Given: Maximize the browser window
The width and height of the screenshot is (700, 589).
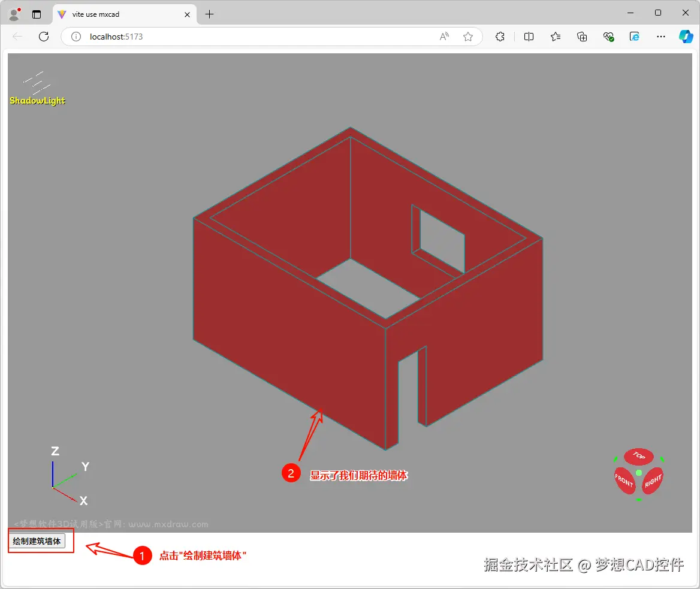Looking at the screenshot, I should click(658, 13).
